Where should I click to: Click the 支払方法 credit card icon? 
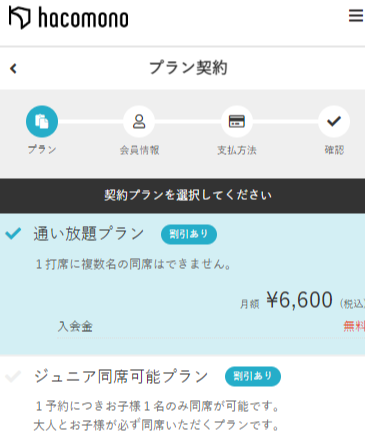[237, 121]
